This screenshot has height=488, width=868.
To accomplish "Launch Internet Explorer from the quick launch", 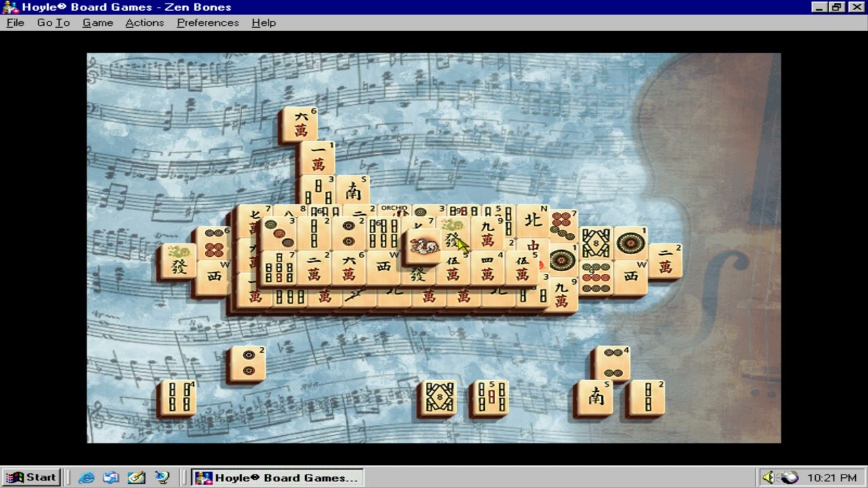I will [86, 477].
